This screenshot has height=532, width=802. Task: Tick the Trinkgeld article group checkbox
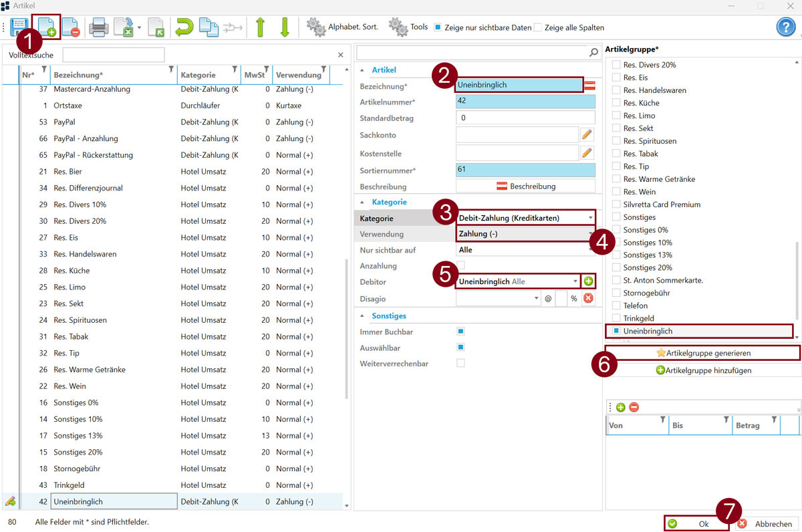point(616,318)
